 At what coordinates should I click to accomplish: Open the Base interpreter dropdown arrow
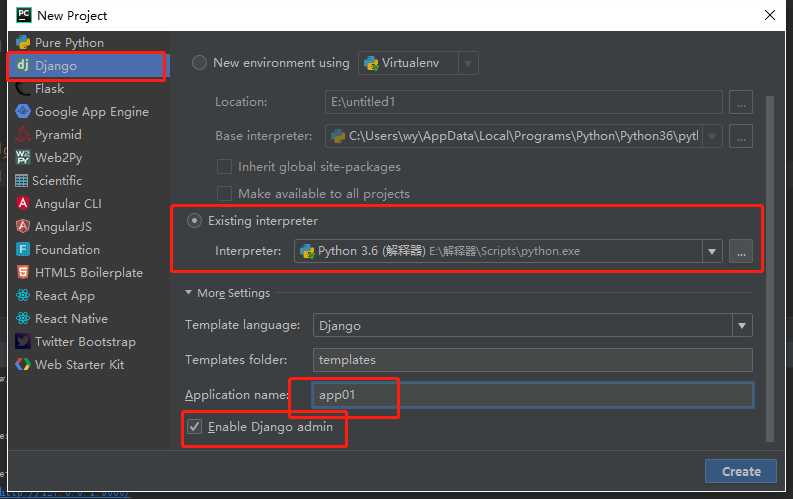(x=712, y=136)
